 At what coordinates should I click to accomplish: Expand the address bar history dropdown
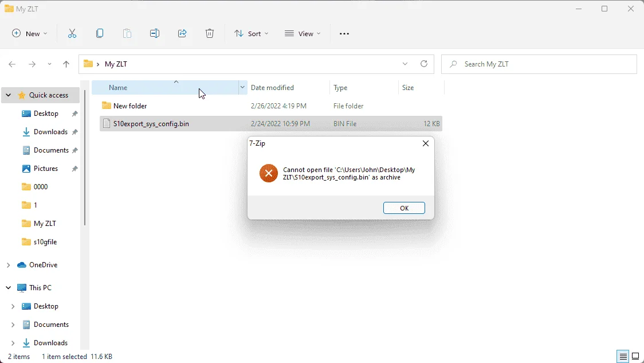tap(405, 64)
